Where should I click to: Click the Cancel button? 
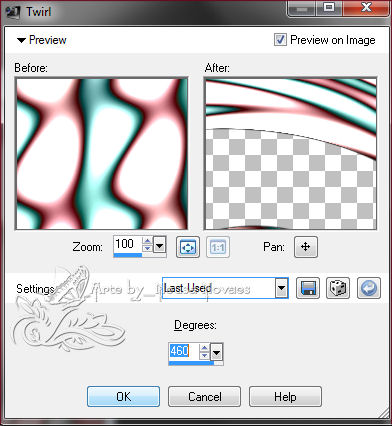pos(204,396)
